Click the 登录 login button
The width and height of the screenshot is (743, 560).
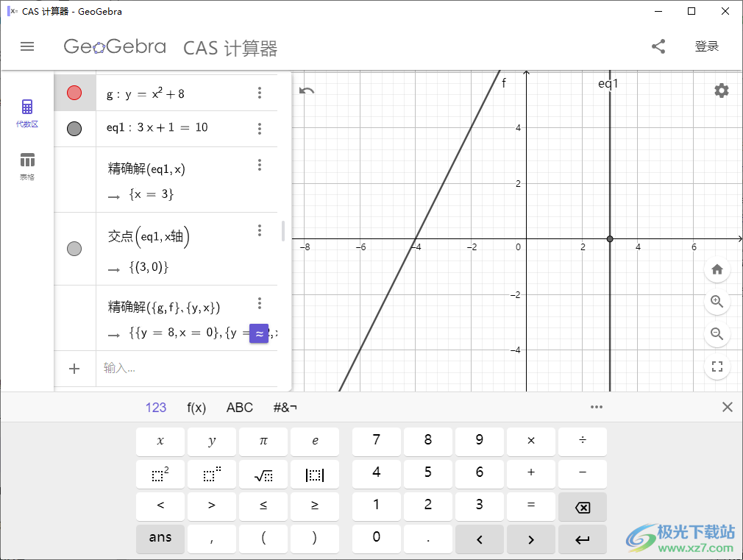click(x=707, y=46)
